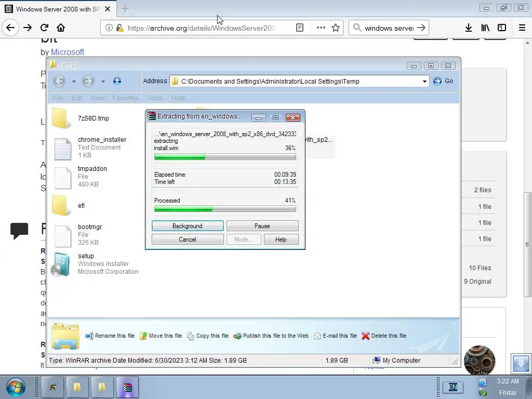Image resolution: width=532 pixels, height=399 pixels.
Task: Go forward in Firefox browser
Action: pos(28,28)
